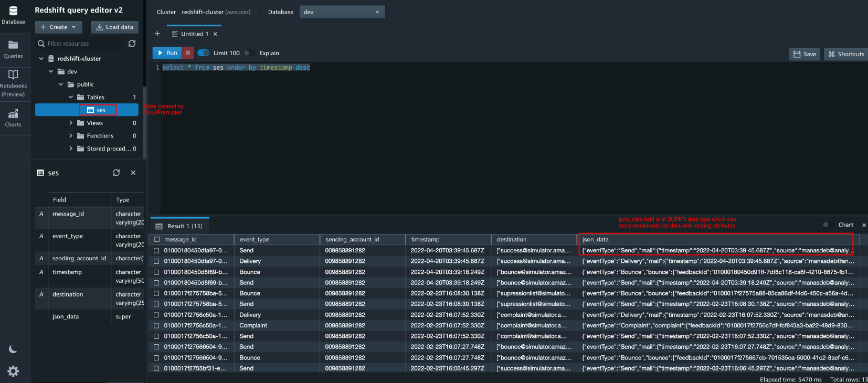Toggle the Chart switch

click(828, 225)
